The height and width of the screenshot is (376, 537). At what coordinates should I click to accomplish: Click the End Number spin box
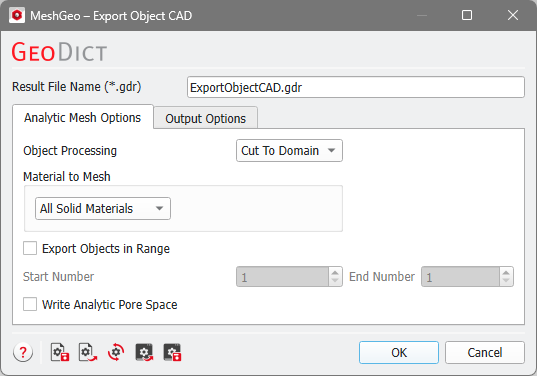pyautogui.click(x=467, y=277)
